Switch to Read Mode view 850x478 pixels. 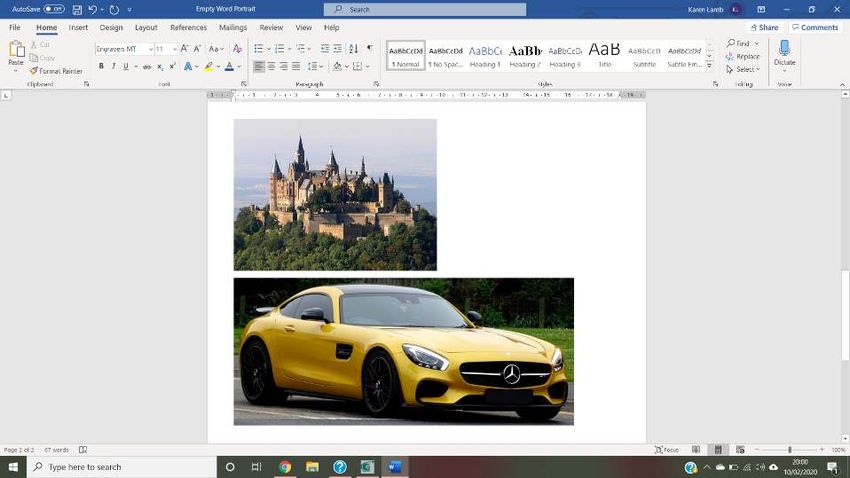(696, 450)
